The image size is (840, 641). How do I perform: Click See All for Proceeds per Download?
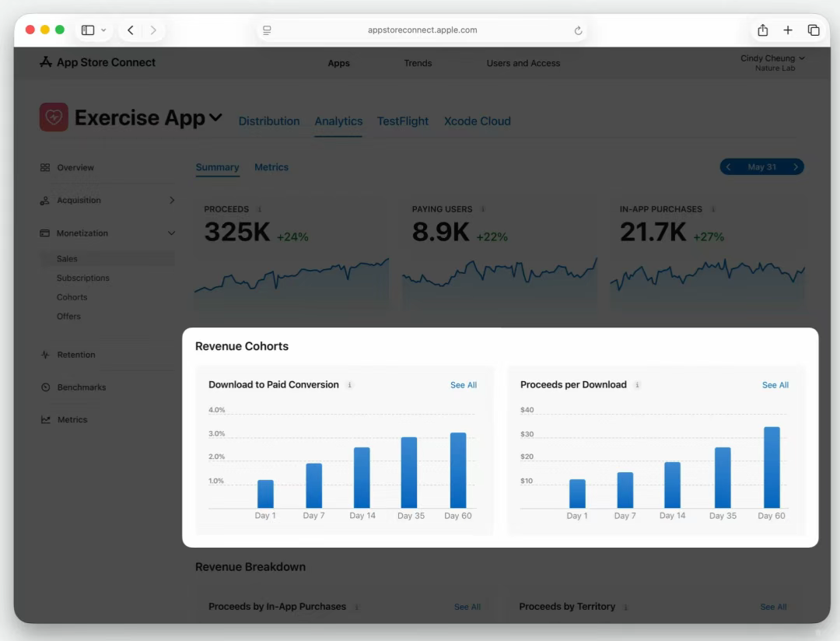[x=775, y=385]
